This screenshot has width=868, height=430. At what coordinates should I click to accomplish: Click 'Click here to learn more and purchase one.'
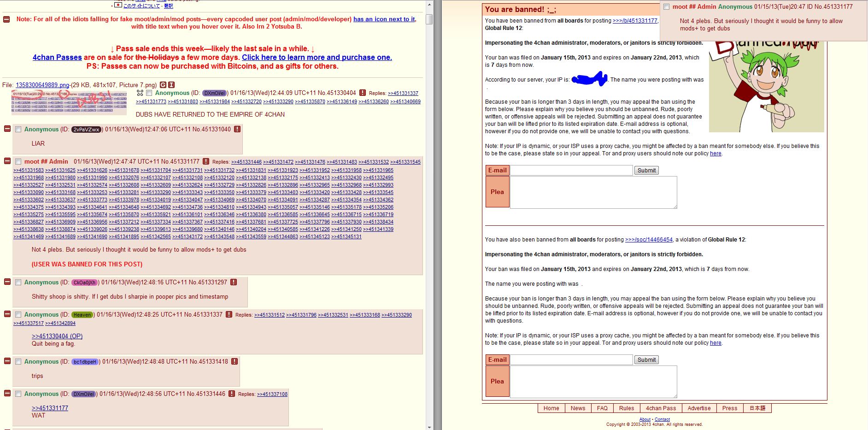(x=317, y=58)
